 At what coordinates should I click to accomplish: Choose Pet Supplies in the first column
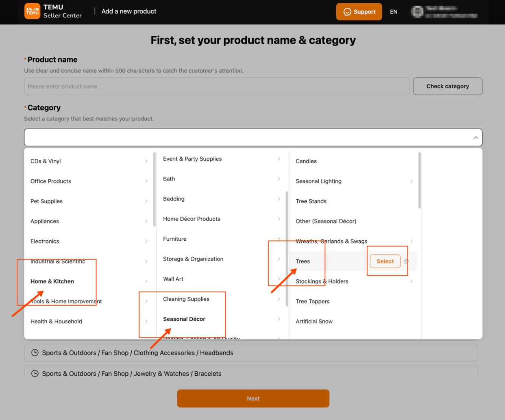pyautogui.click(x=46, y=201)
